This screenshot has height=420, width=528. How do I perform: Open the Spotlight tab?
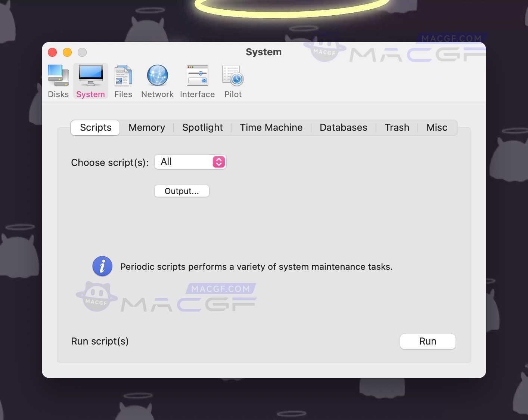pos(202,127)
